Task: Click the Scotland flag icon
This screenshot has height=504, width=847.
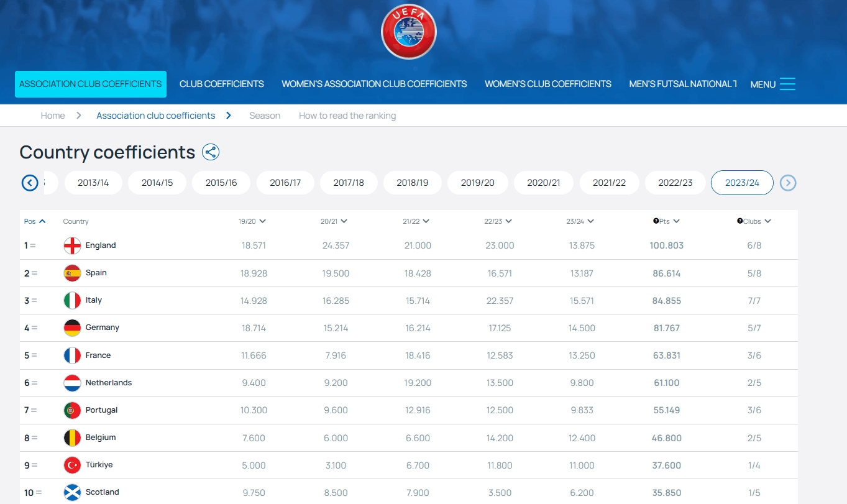Action: (72, 492)
